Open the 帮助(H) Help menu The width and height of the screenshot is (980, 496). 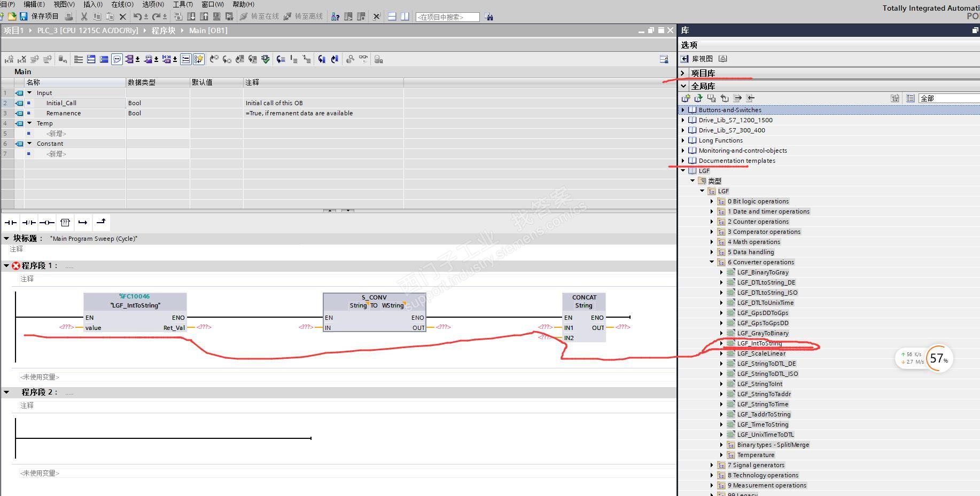coord(243,4)
